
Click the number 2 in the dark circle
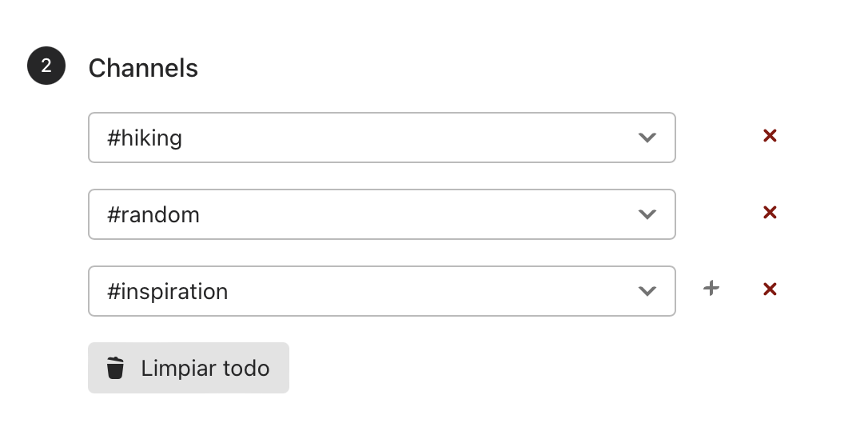[46, 66]
